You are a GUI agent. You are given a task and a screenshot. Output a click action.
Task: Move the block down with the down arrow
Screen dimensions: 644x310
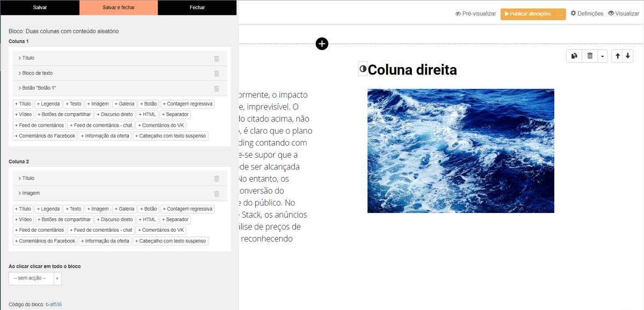pyautogui.click(x=628, y=56)
